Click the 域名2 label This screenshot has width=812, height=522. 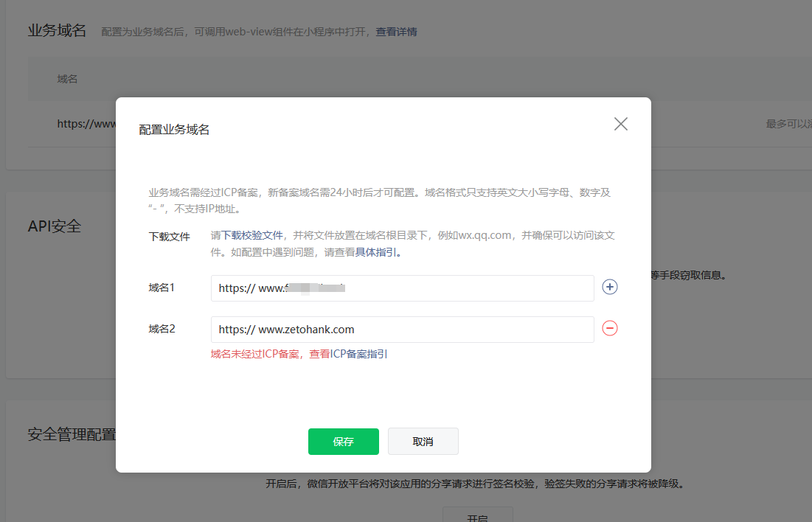[162, 330]
